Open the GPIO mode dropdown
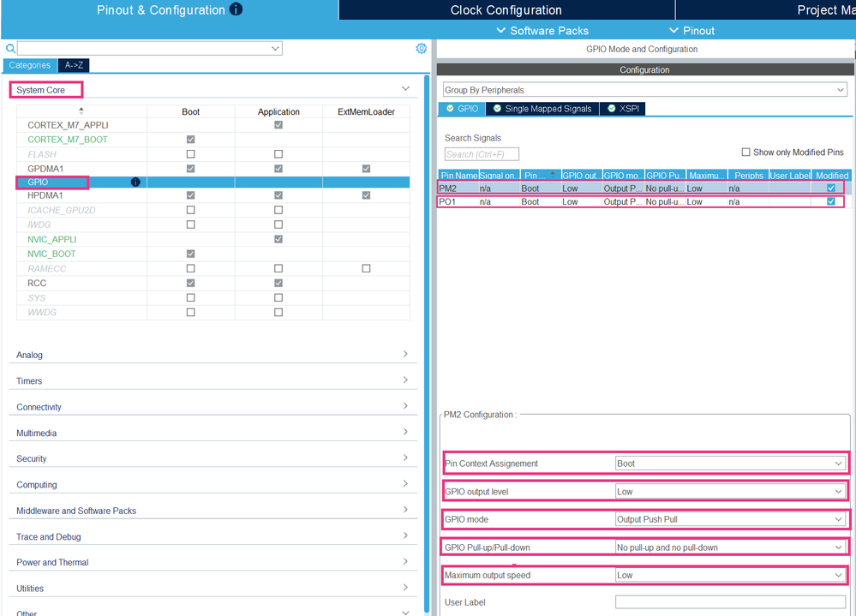This screenshot has width=856, height=616. coord(730,519)
